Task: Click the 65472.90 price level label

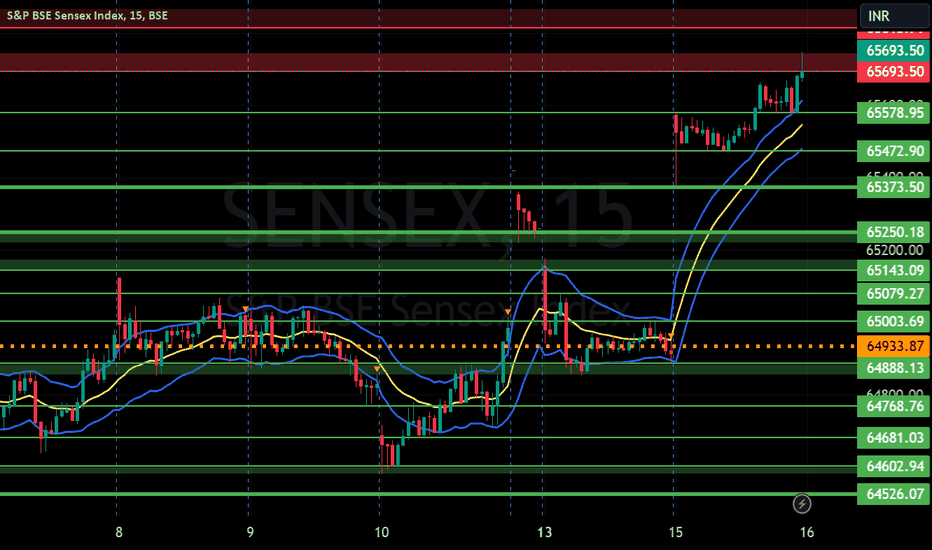Action: coord(893,151)
